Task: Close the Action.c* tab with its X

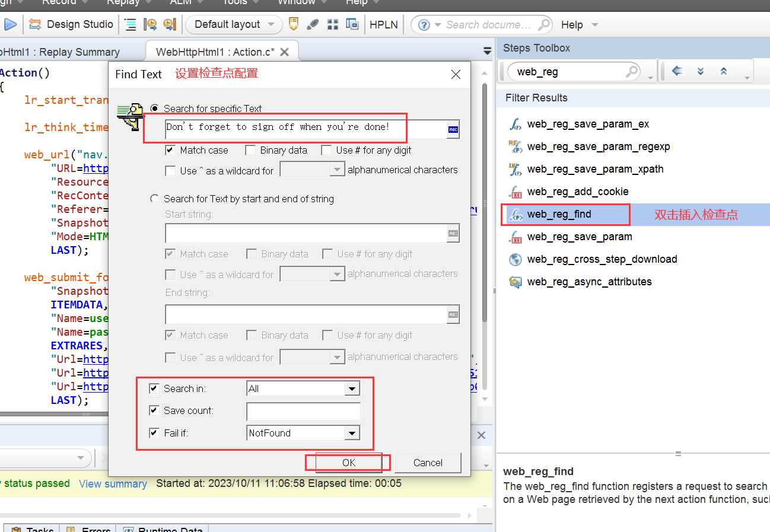Action: [284, 52]
